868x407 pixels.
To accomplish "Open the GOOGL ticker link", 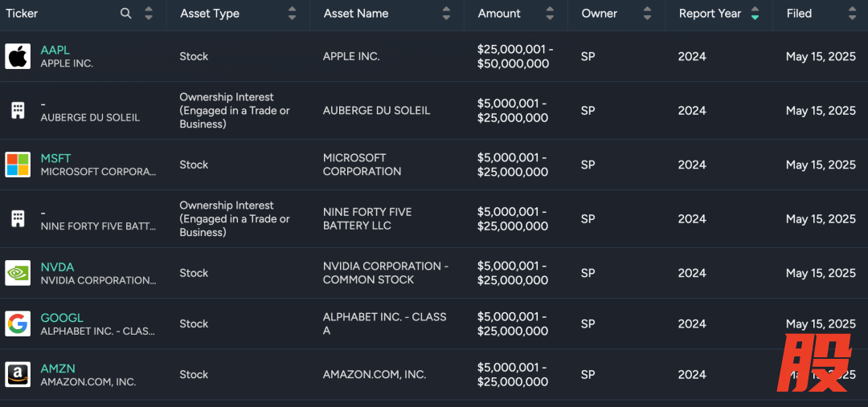I will 62,317.
